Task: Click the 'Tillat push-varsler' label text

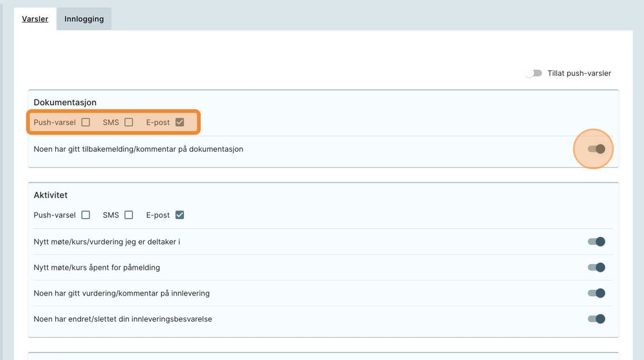Action: [x=579, y=73]
